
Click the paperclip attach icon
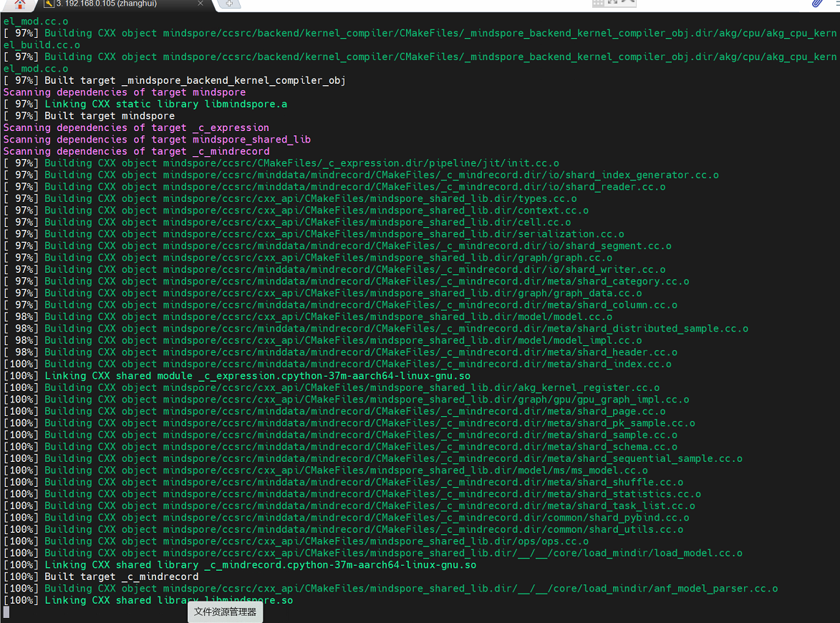click(818, 4)
